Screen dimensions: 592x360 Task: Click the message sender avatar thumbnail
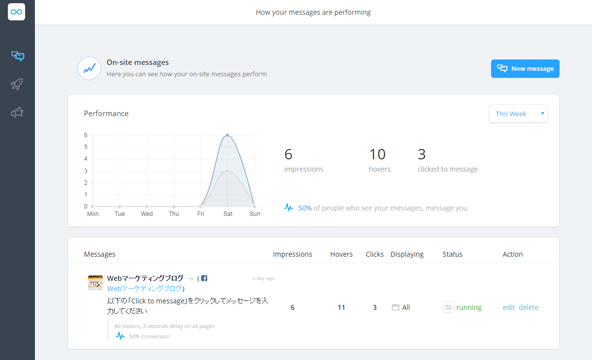(x=95, y=282)
